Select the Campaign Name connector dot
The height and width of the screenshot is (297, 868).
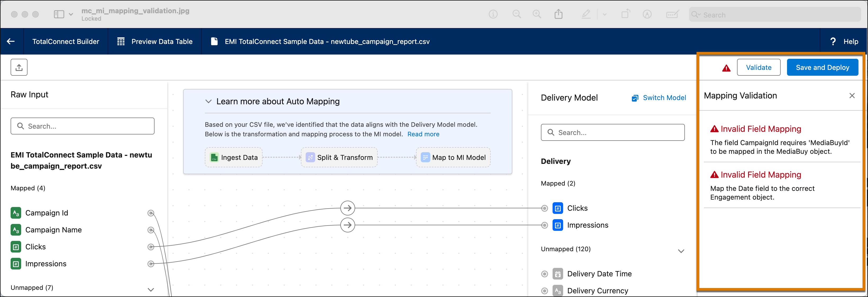[151, 230]
